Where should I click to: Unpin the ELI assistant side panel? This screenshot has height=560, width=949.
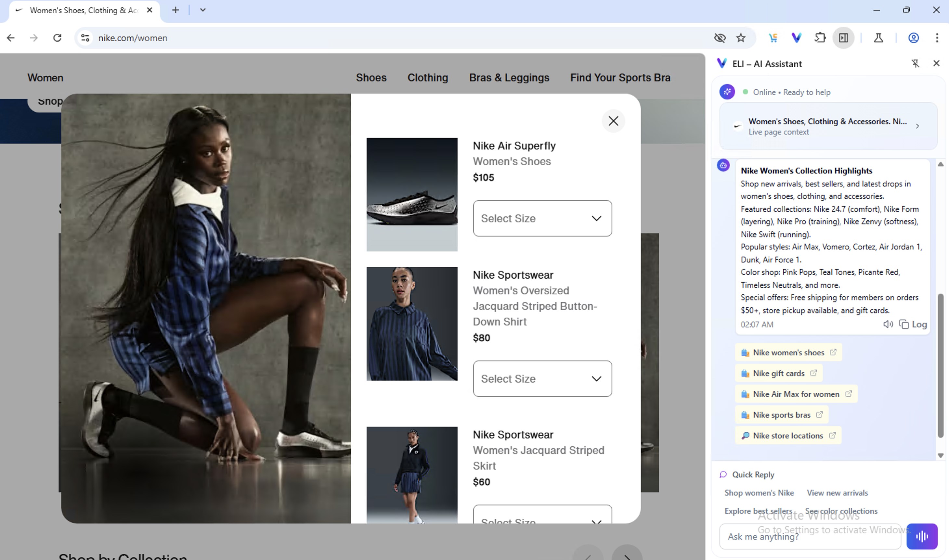point(915,63)
